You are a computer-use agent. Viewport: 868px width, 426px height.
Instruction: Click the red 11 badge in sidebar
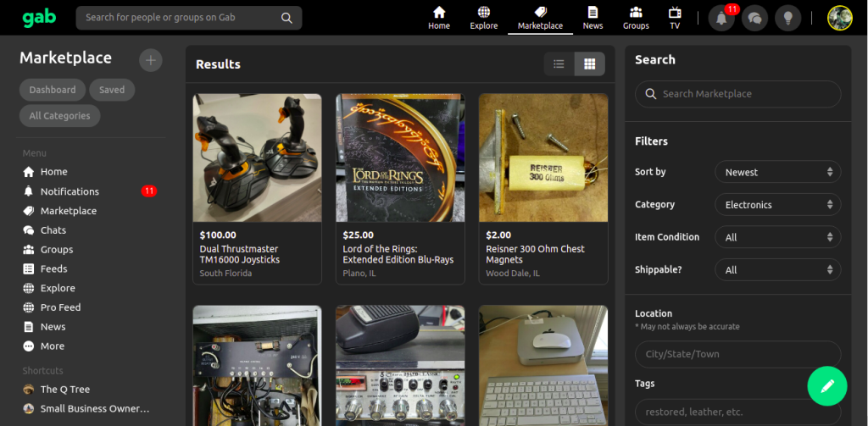149,191
